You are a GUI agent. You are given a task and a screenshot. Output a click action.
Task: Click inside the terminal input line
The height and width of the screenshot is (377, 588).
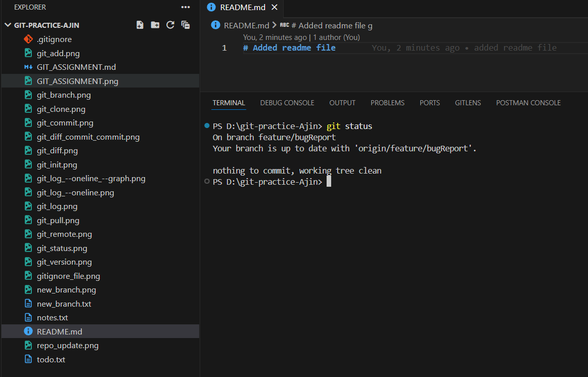click(354, 181)
